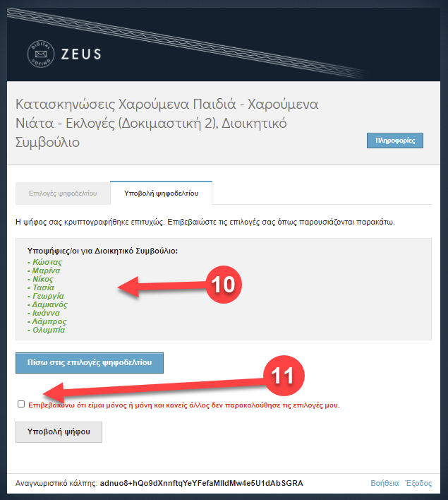Screen dimensions: 448x500
Task: Click candidate Δαμιανός in the list
Action: click(50, 305)
